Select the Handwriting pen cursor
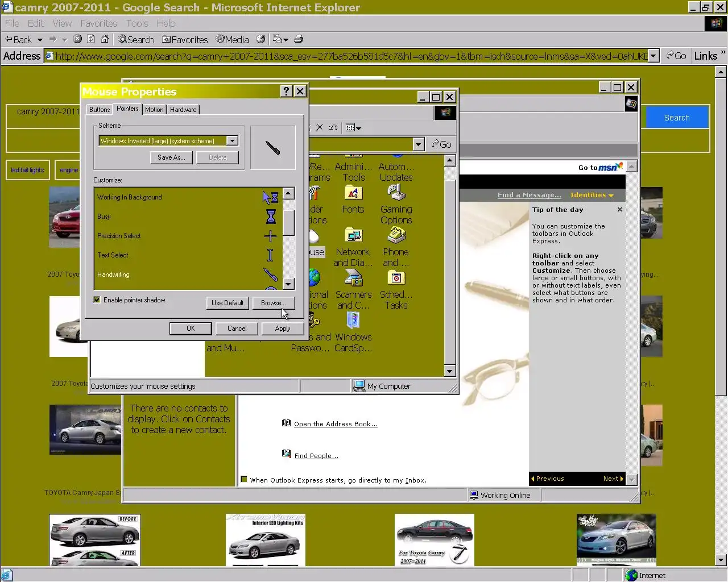This screenshot has width=728, height=582. [x=270, y=275]
